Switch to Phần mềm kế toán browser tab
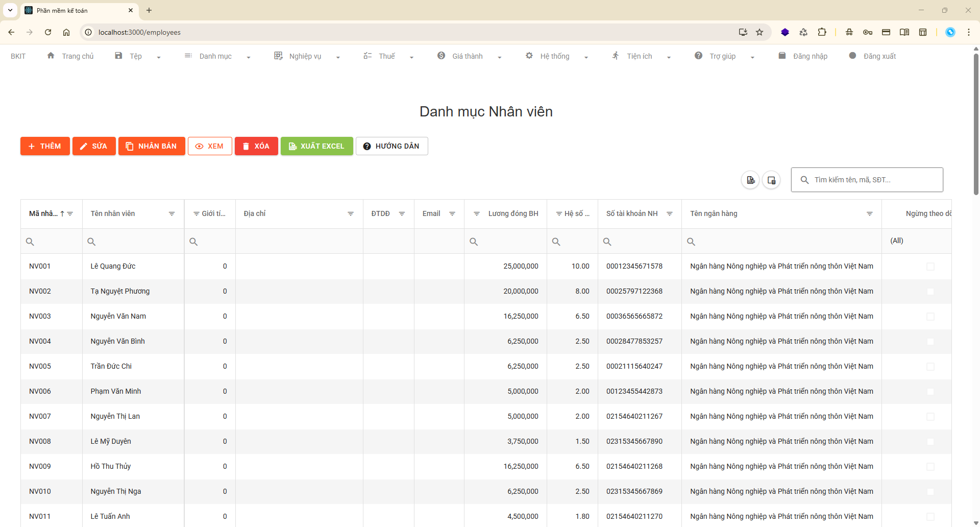 click(x=79, y=10)
